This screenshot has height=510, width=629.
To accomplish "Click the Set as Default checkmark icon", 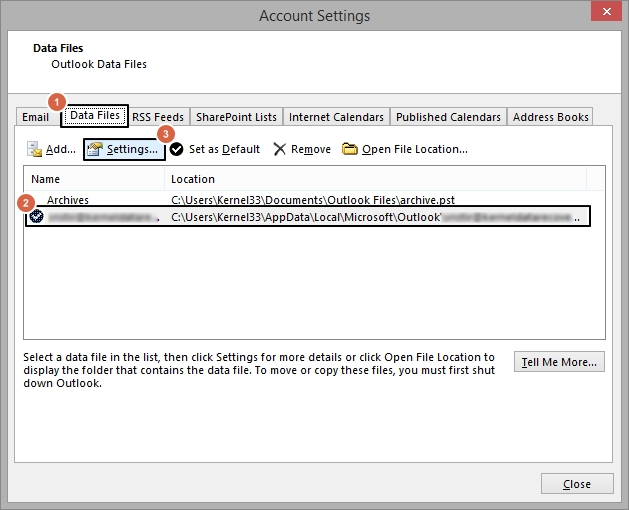I will click(176, 149).
